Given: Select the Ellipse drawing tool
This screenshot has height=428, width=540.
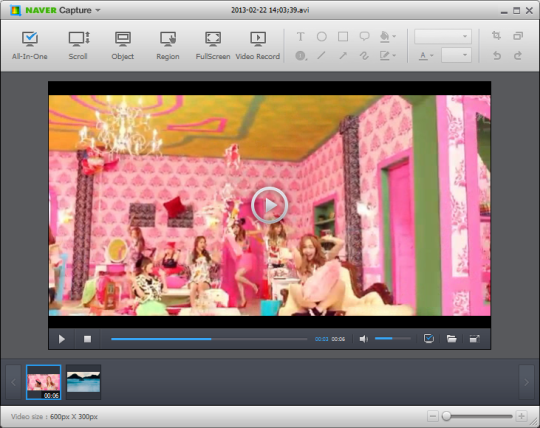Looking at the screenshot, I should (322, 36).
